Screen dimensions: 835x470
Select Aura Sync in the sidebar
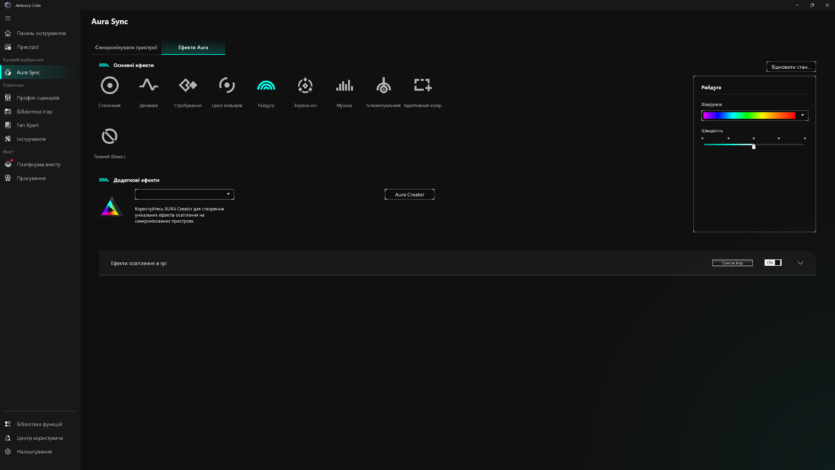pyautogui.click(x=40, y=72)
